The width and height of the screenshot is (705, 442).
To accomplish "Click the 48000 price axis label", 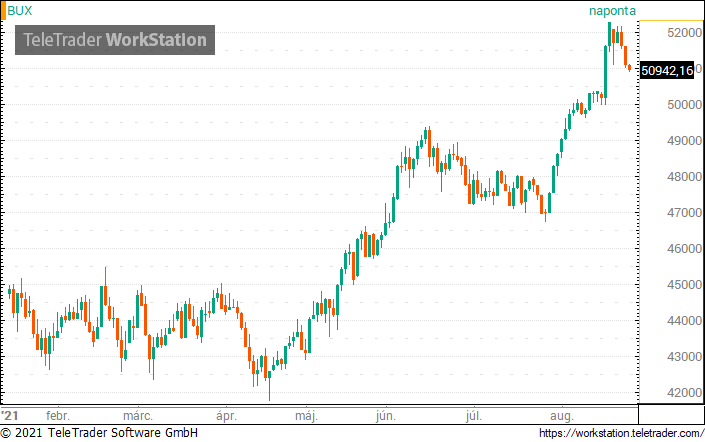I will 684,177.
